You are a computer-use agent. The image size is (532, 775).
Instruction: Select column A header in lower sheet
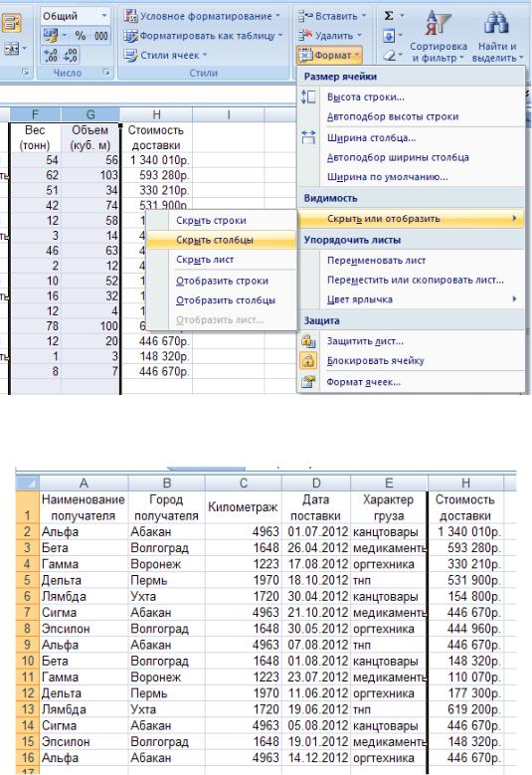pyautogui.click(x=84, y=483)
